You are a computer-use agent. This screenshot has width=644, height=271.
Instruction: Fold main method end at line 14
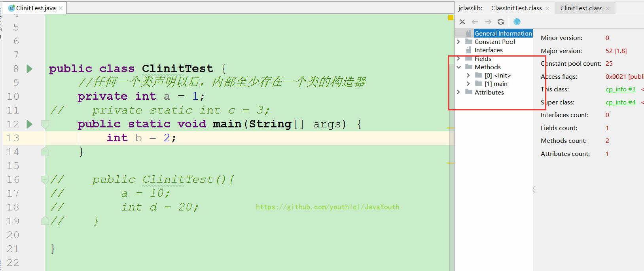pyautogui.click(x=45, y=152)
